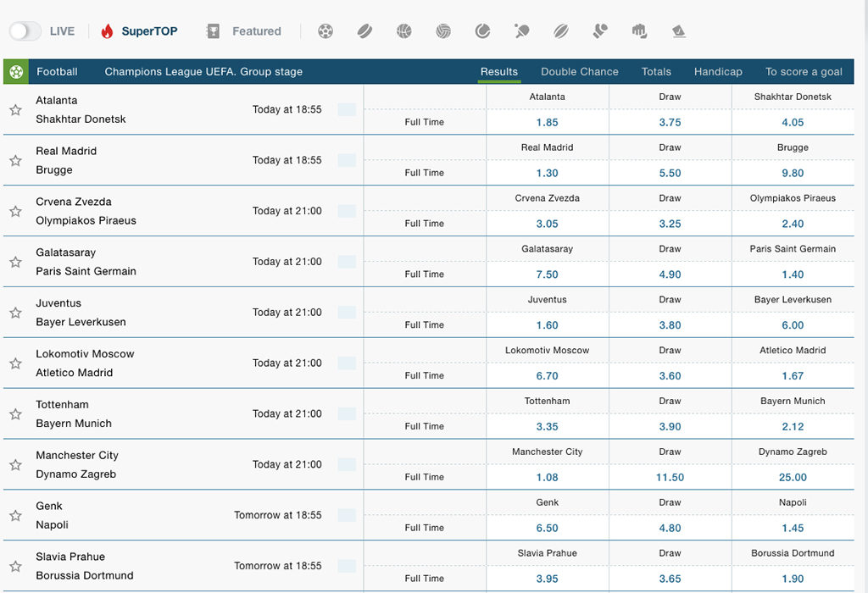Bet on Genk win at 6.50

[x=547, y=529]
